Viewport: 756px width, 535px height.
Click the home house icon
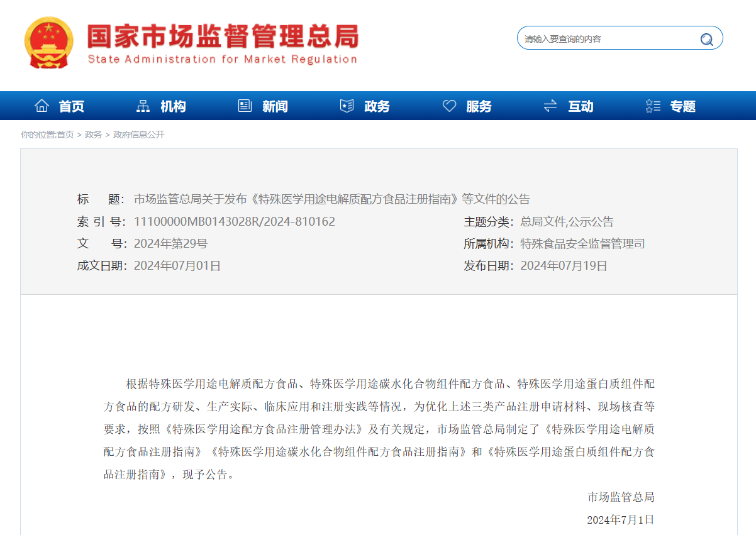(x=42, y=106)
